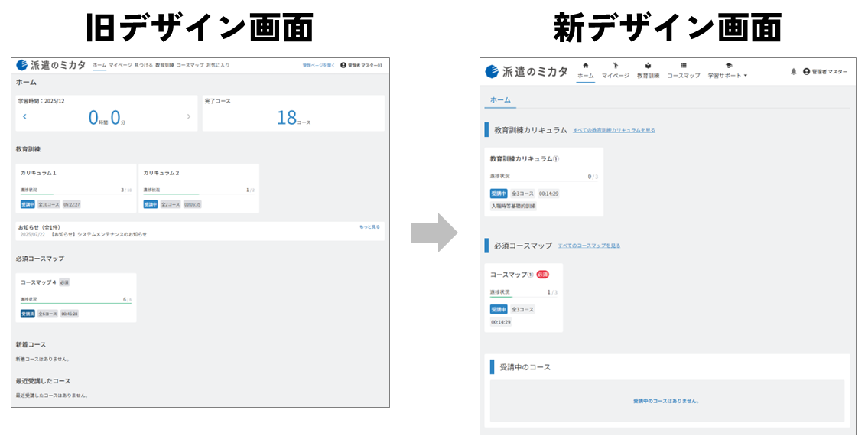
Task: Go to next month in 学習時間 card
Action: (189, 116)
